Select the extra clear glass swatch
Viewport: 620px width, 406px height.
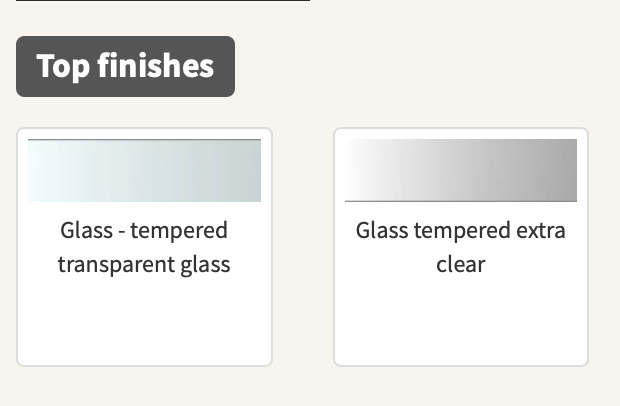[x=460, y=171]
